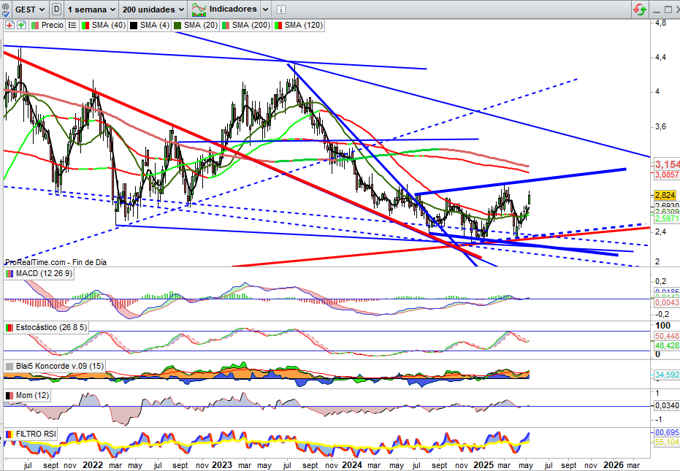Open SMA (200) indicator settings
Screen dimensions: 680x471
251,26
